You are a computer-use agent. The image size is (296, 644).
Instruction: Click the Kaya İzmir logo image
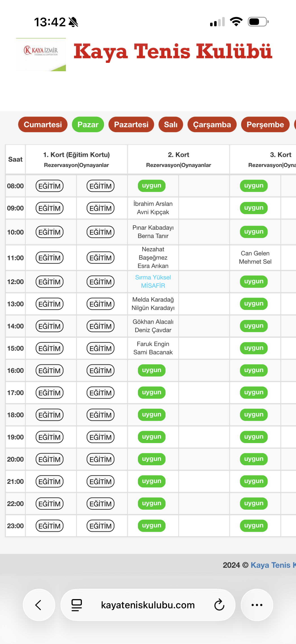[x=41, y=55]
